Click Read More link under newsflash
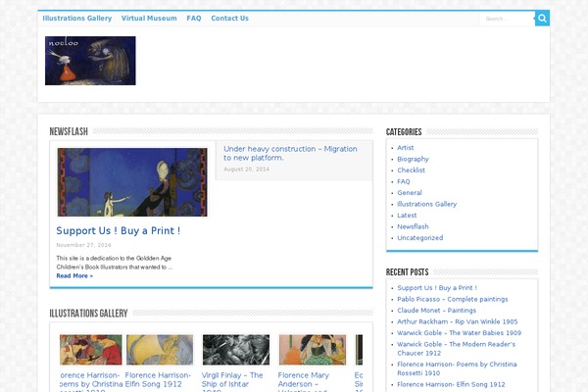Viewport: 588px width, 392px height. point(74,275)
